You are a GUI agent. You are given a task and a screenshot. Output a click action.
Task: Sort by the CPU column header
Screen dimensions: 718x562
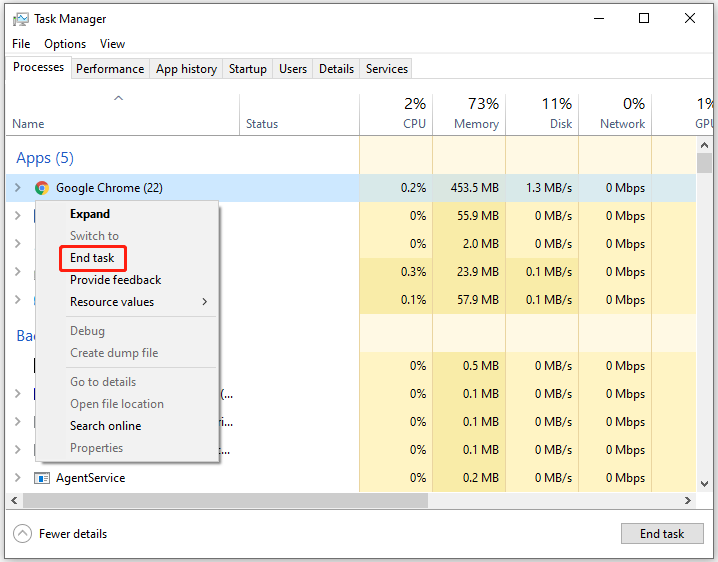pyautogui.click(x=396, y=115)
